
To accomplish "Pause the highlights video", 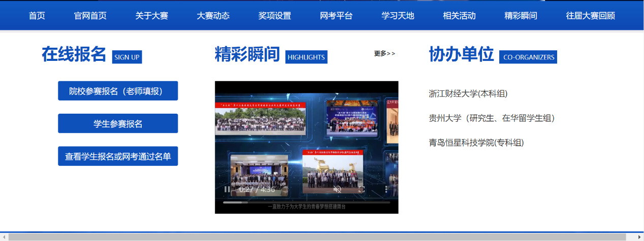I will (x=227, y=189).
